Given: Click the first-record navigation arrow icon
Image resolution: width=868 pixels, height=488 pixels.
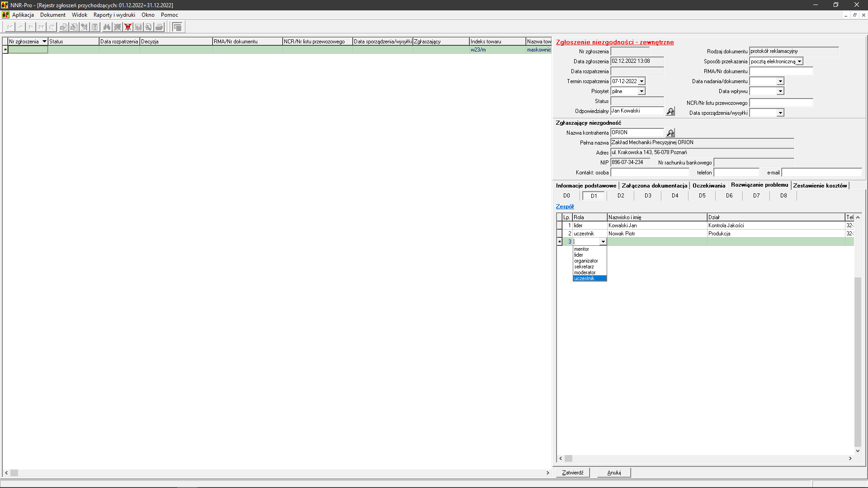Looking at the screenshot, I should (x=10, y=27).
